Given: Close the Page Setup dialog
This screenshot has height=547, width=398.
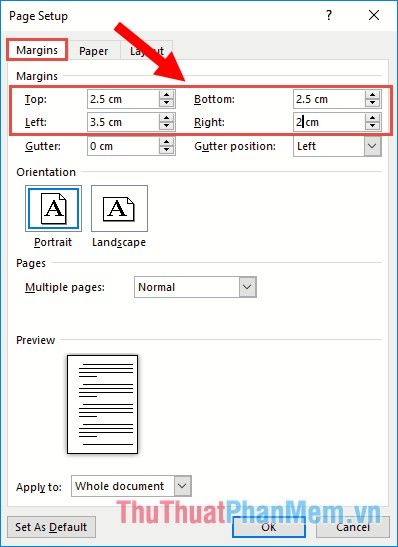Looking at the screenshot, I should pos(374,15).
